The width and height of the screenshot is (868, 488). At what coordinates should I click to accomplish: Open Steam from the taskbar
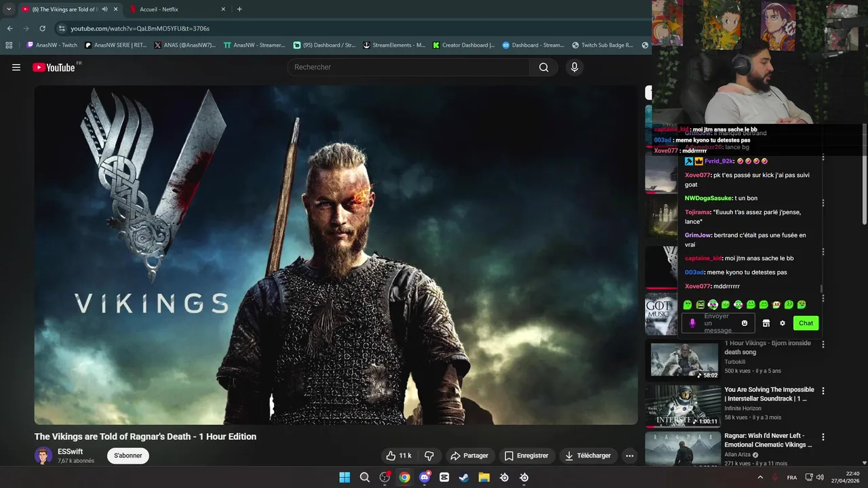tap(464, 477)
